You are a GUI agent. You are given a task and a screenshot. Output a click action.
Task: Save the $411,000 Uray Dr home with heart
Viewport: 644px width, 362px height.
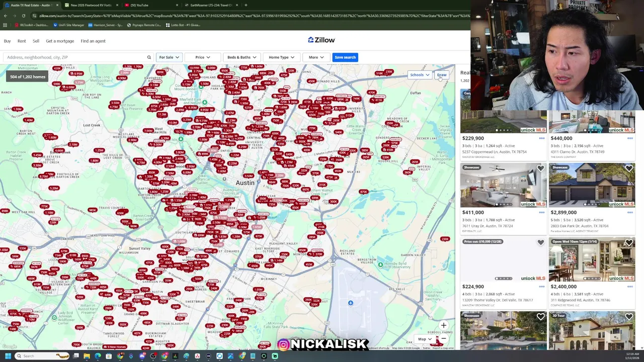pyautogui.click(x=540, y=168)
